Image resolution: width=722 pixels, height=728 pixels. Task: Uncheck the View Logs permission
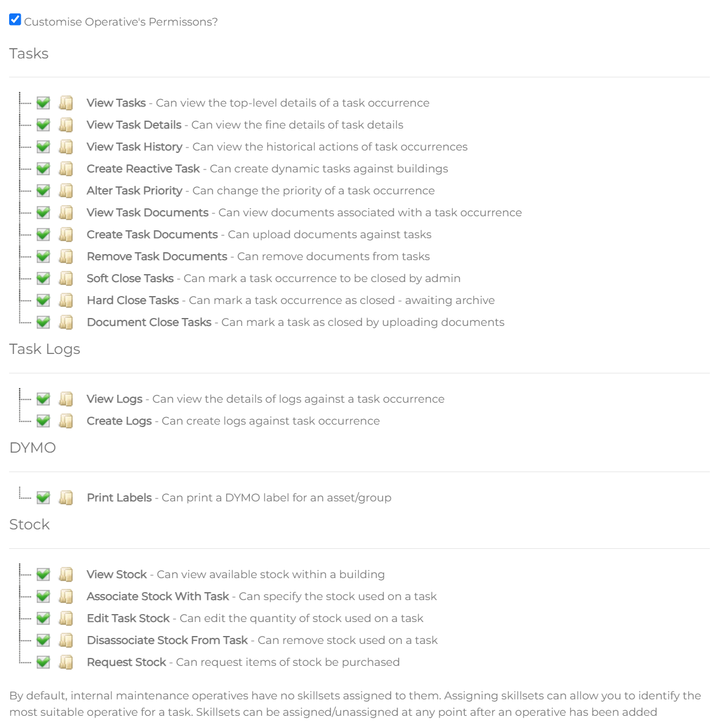(43, 398)
